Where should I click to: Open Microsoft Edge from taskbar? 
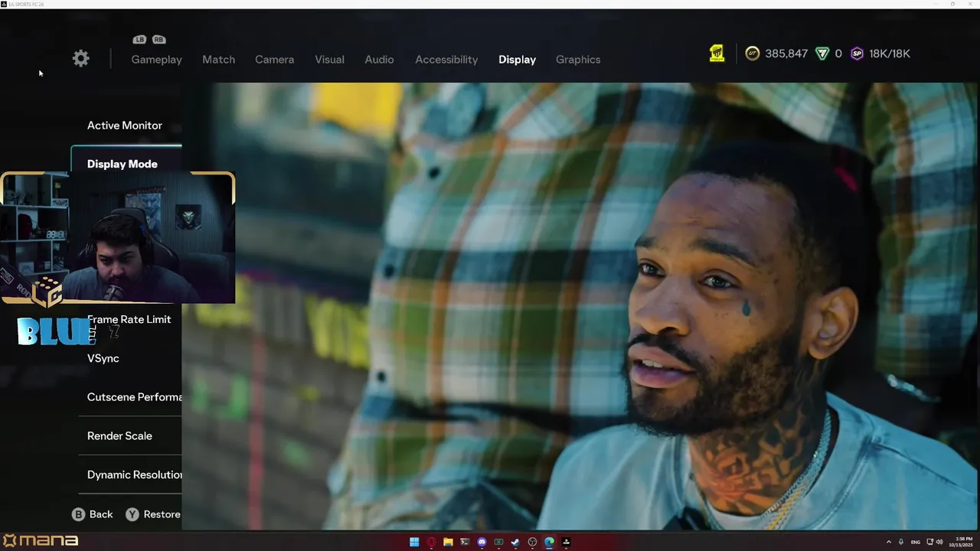549,542
